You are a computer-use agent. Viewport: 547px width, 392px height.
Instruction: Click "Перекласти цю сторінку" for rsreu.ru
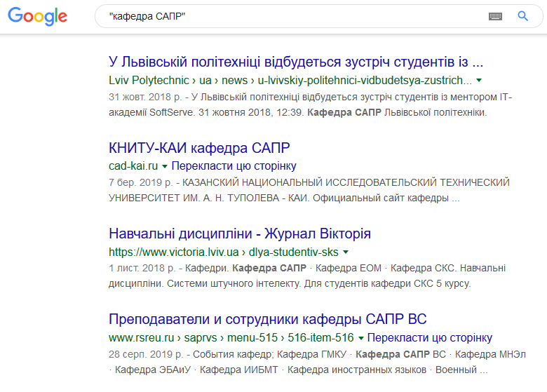pyautogui.click(x=430, y=337)
